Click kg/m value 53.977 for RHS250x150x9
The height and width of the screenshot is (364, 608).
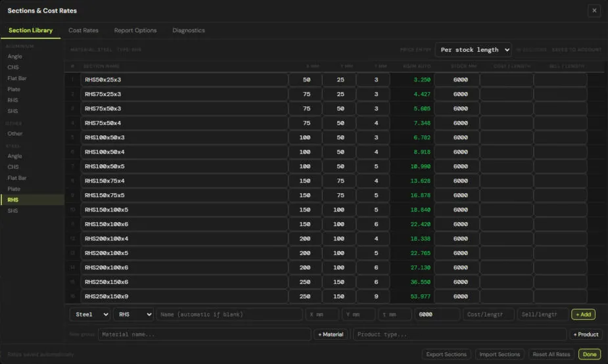click(420, 296)
